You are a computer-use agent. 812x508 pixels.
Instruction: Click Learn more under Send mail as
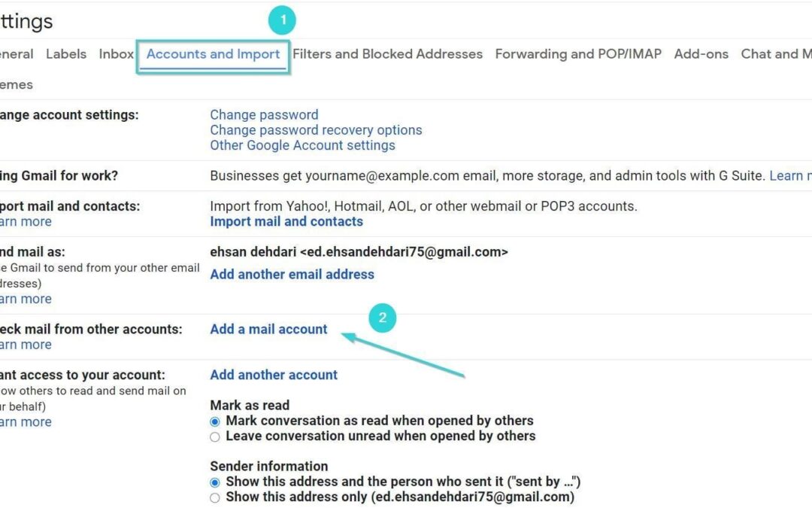[x=27, y=299]
